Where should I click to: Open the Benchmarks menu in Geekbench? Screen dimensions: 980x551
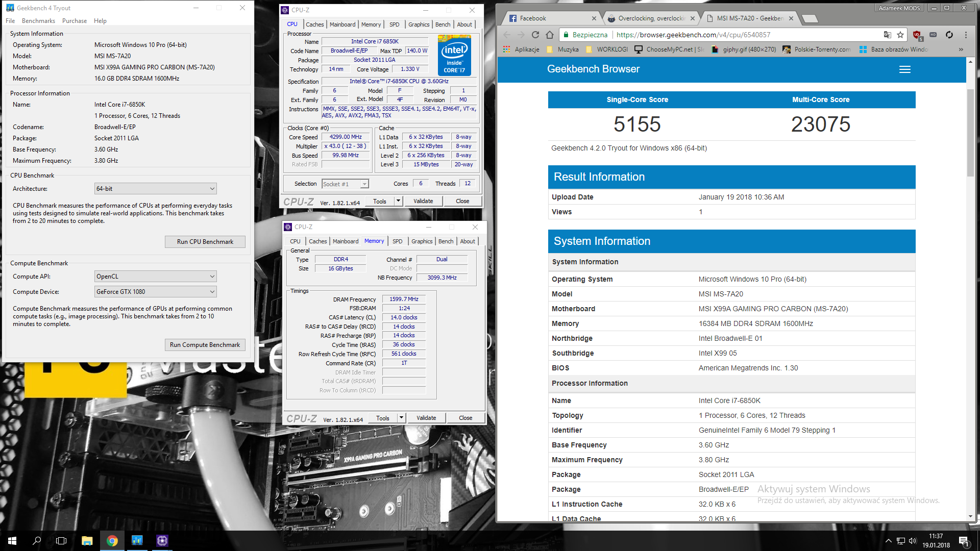[x=38, y=21]
